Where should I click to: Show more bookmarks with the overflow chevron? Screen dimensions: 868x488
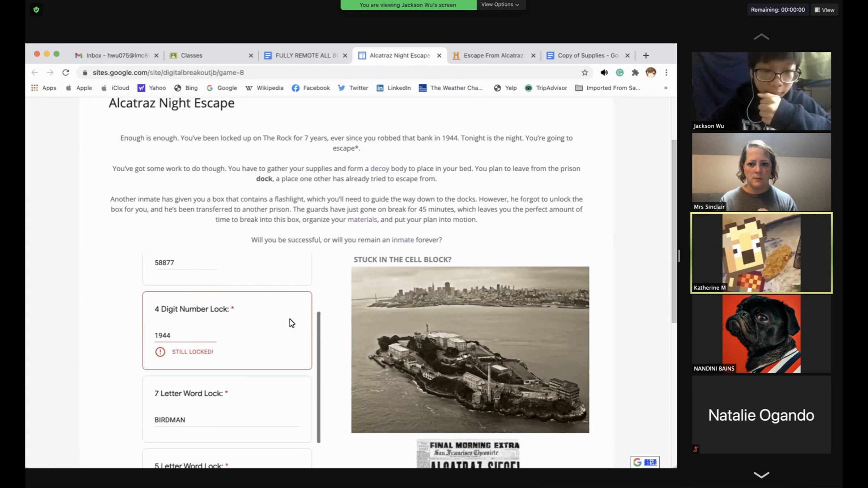665,88
